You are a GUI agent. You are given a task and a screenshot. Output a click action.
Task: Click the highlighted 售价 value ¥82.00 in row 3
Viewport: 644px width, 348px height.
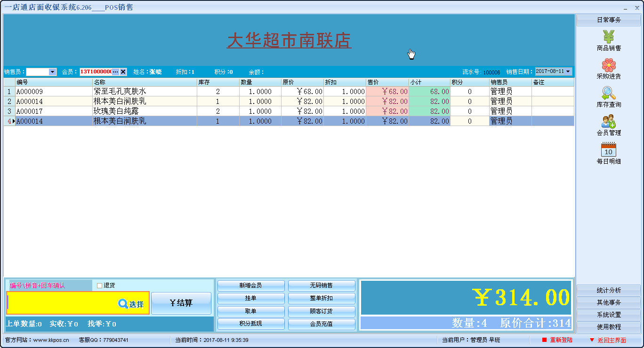coord(387,111)
